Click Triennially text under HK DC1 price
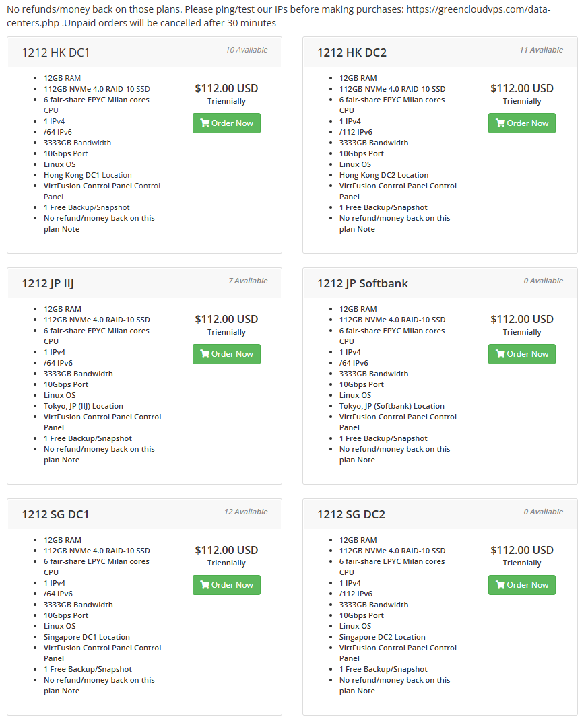The height and width of the screenshot is (721, 588). pos(226,101)
